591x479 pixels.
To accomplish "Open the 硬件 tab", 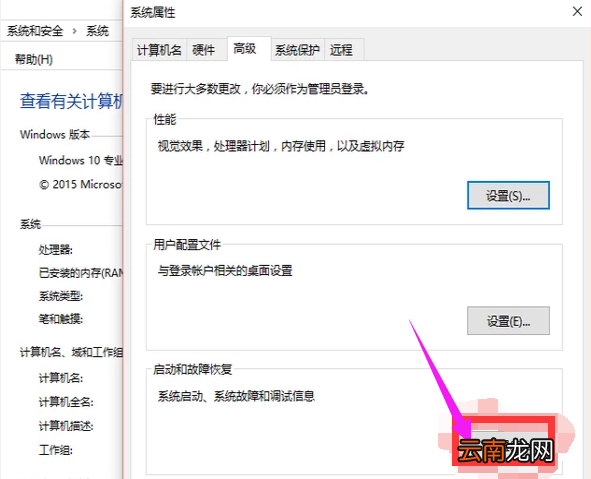I will point(204,50).
